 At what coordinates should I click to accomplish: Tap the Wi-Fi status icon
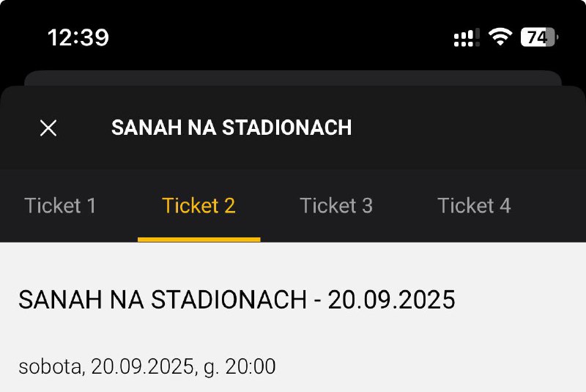(x=500, y=37)
